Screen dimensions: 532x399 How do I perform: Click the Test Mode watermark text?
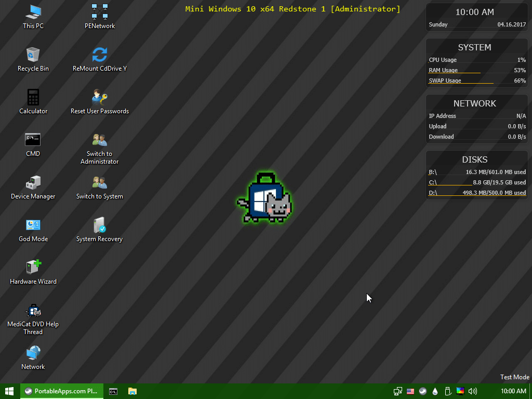click(x=515, y=377)
